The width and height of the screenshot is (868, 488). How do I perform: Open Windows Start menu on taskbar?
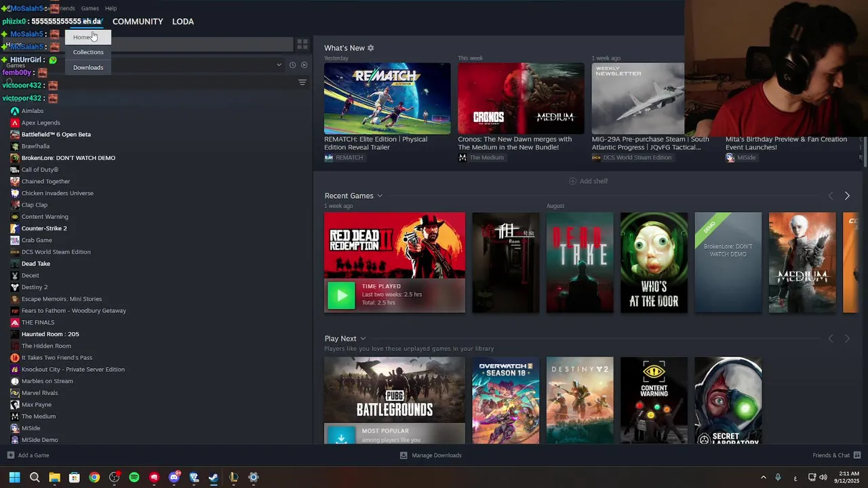point(14,477)
